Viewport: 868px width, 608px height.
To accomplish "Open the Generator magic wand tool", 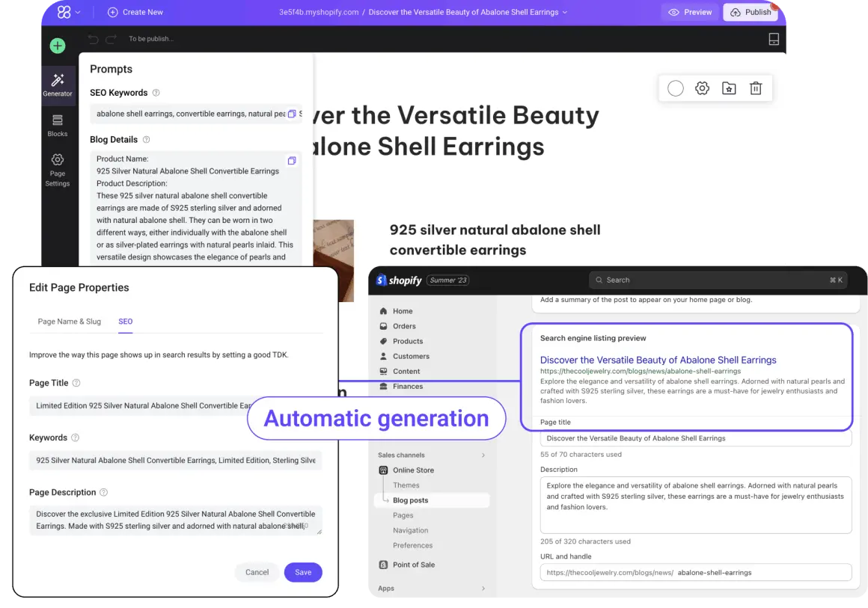I will (x=57, y=85).
